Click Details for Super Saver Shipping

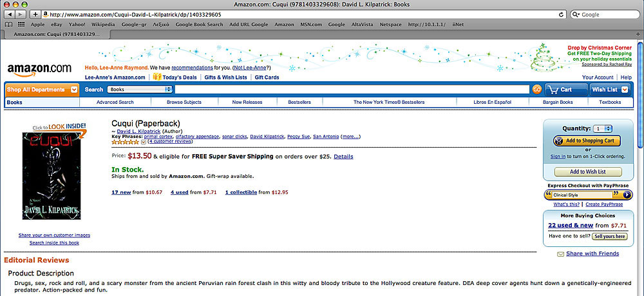click(x=343, y=157)
